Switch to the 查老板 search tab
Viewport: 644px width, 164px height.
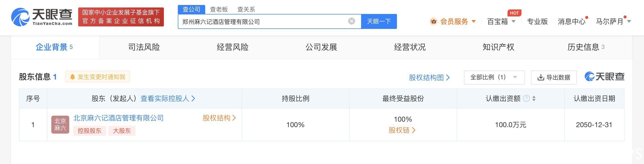click(219, 9)
